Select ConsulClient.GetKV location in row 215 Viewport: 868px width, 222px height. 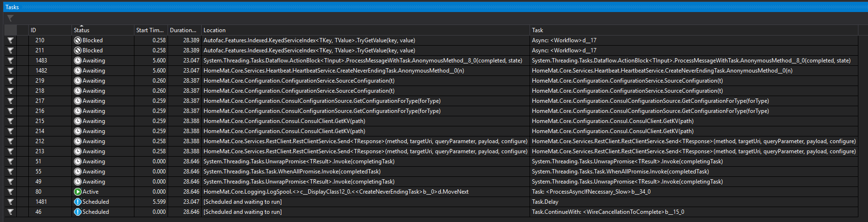tap(365, 121)
